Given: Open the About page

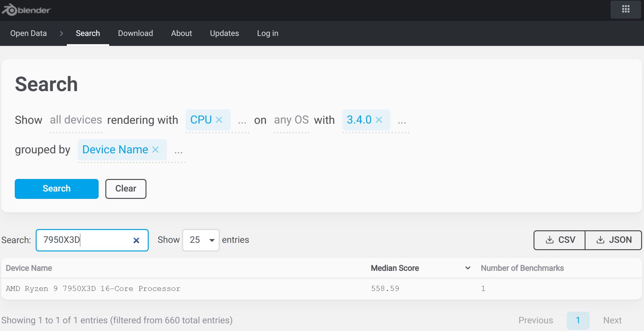Looking at the screenshot, I should pyautogui.click(x=181, y=33).
